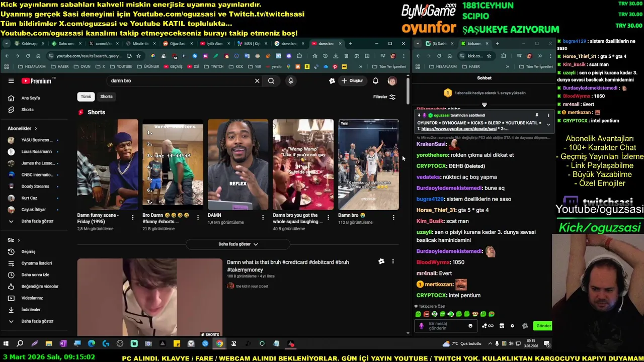The height and width of the screenshot is (362, 644).
Task: Open 'Damn what is that bruh' video title
Action: [x=288, y=266]
